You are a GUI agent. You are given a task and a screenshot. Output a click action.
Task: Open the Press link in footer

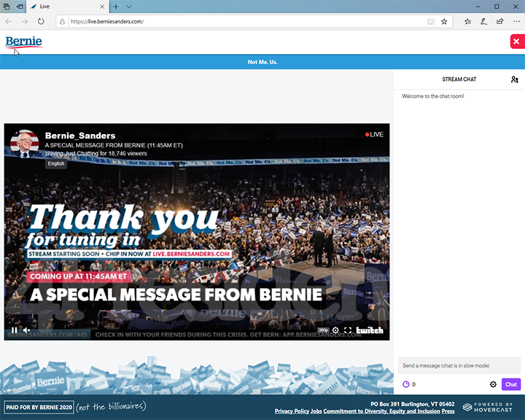[x=448, y=411]
